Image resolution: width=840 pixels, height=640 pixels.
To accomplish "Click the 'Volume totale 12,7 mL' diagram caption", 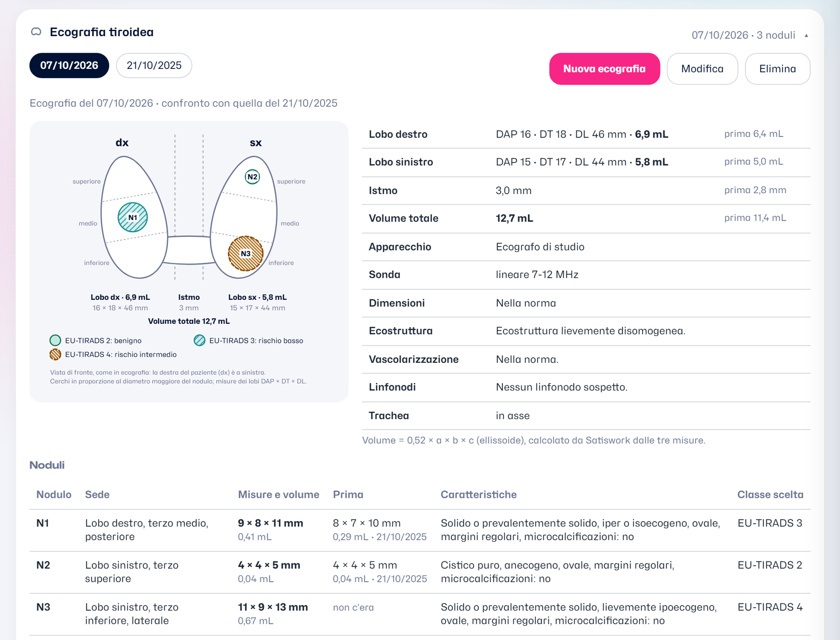I will pos(189,321).
